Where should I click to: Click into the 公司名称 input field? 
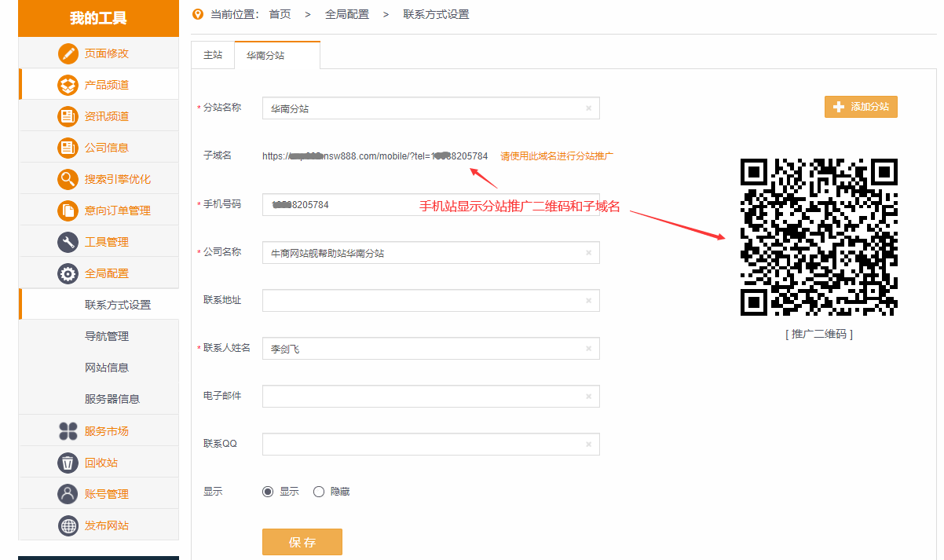tap(431, 253)
